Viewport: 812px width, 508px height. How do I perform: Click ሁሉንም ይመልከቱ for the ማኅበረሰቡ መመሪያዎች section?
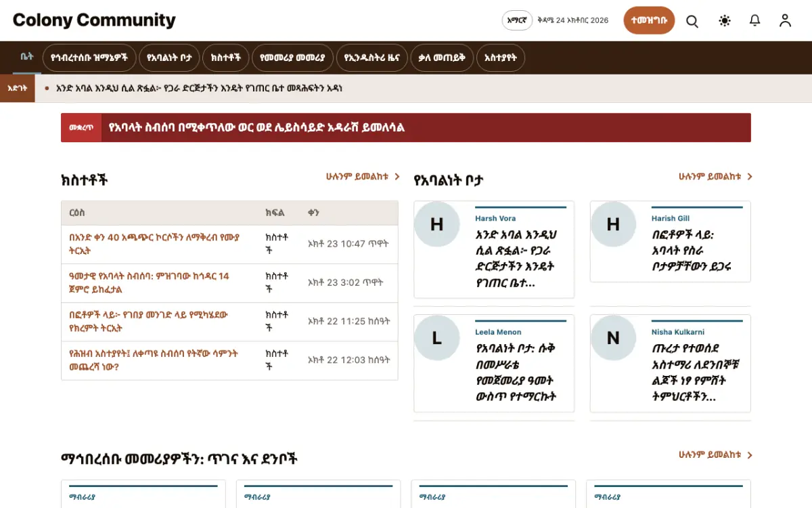[x=715, y=455]
